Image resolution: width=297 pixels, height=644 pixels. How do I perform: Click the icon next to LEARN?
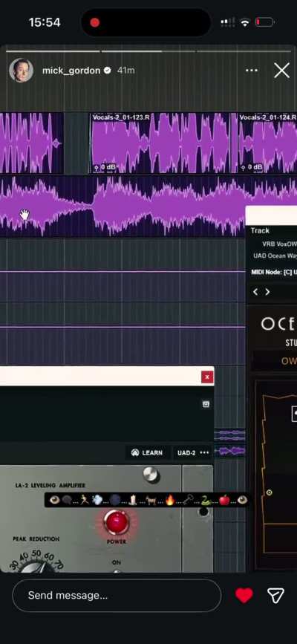(135, 452)
